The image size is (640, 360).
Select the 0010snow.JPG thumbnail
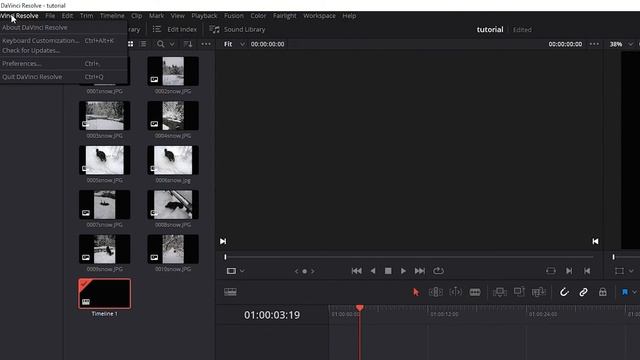coord(173,249)
